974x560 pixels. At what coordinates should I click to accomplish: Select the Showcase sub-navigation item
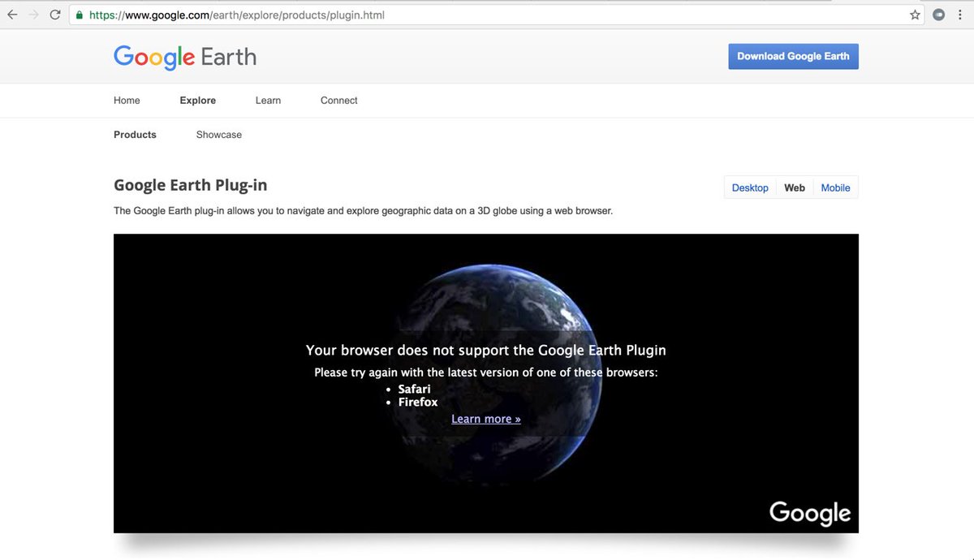click(x=219, y=135)
